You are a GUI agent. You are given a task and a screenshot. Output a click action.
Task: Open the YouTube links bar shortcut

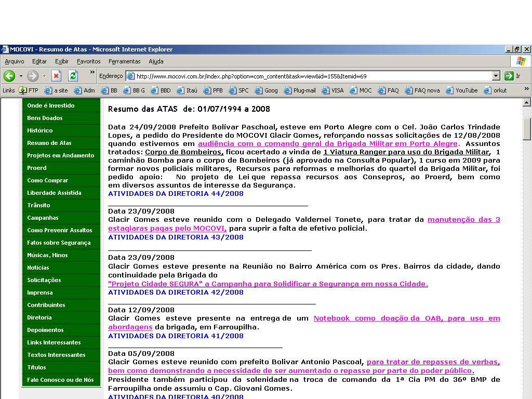pyautogui.click(x=462, y=90)
